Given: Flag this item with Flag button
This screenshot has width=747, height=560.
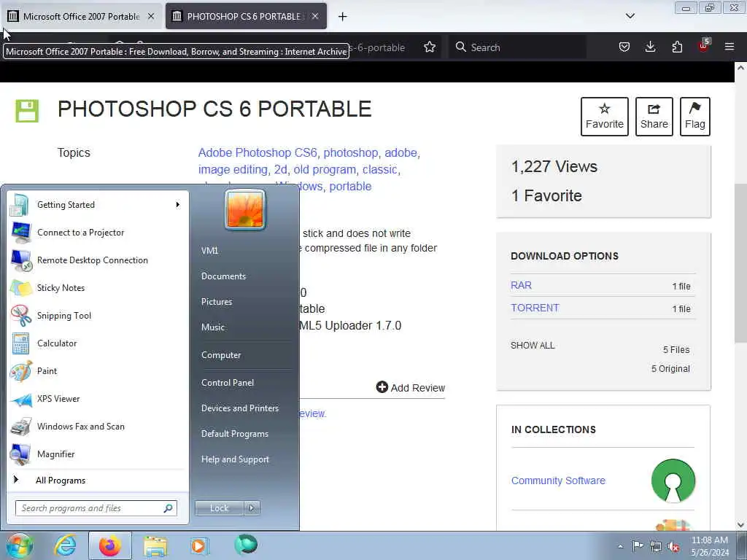Looking at the screenshot, I should coord(694,117).
